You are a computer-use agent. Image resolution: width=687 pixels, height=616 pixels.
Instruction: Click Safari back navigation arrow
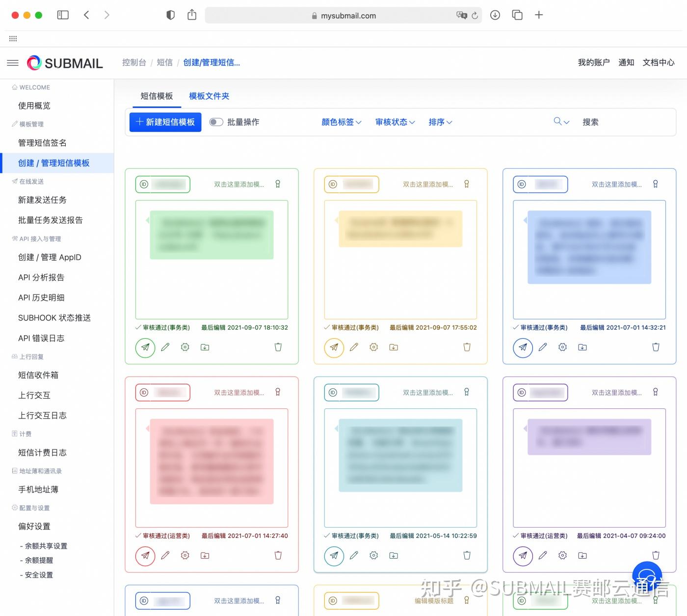[x=86, y=15]
